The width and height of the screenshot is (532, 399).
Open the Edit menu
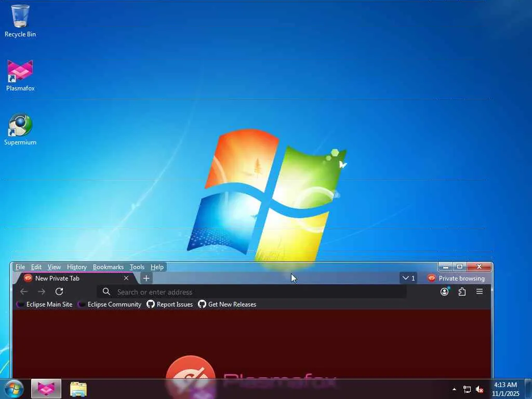coord(36,267)
